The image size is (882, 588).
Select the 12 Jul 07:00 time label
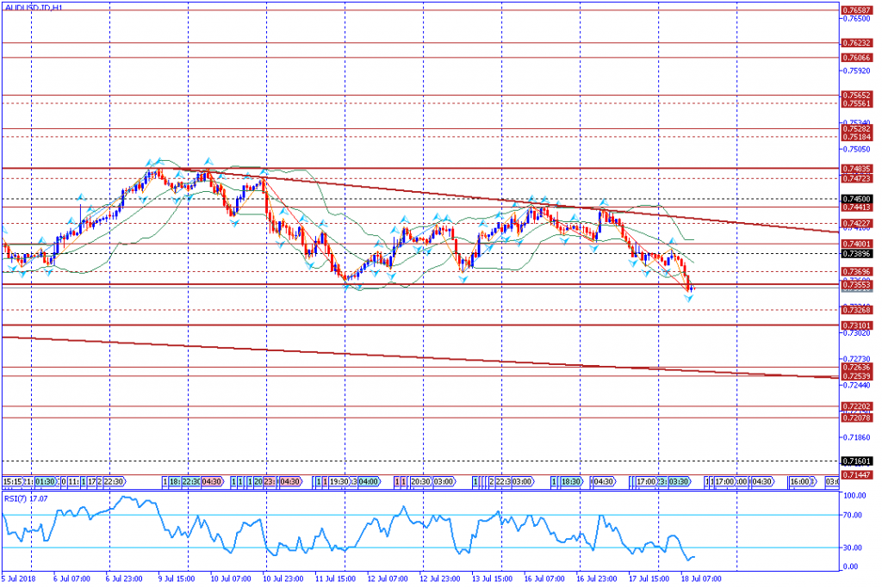(388, 579)
